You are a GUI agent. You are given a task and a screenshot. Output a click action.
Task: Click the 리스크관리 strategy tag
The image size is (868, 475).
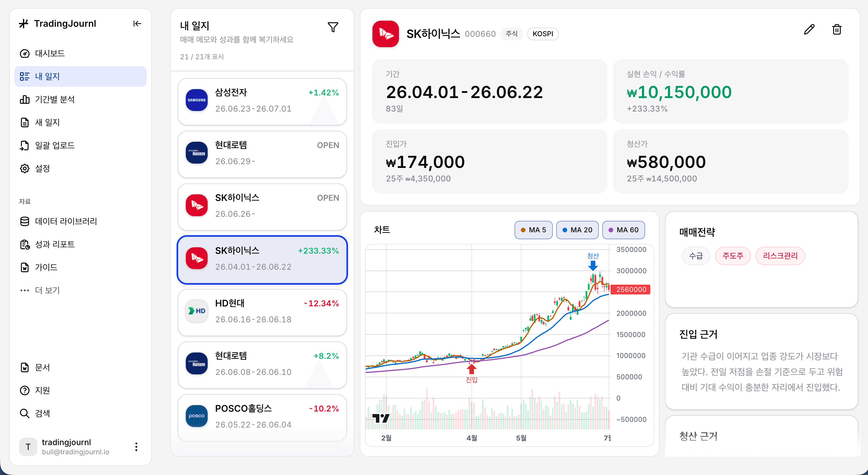(780, 256)
